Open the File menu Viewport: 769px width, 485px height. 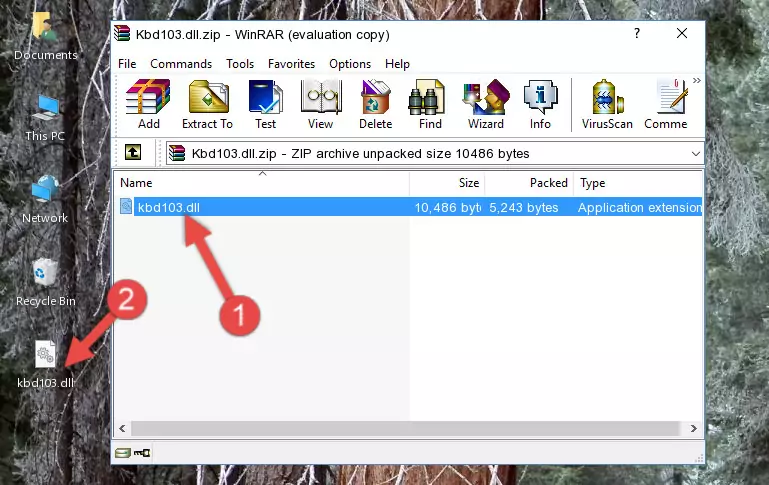tap(127, 64)
